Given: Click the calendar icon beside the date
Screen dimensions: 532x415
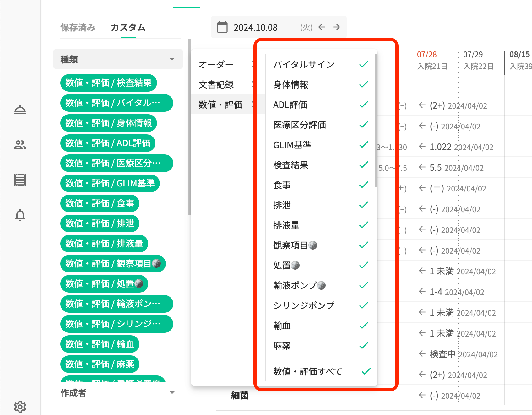Looking at the screenshot, I should (x=222, y=27).
